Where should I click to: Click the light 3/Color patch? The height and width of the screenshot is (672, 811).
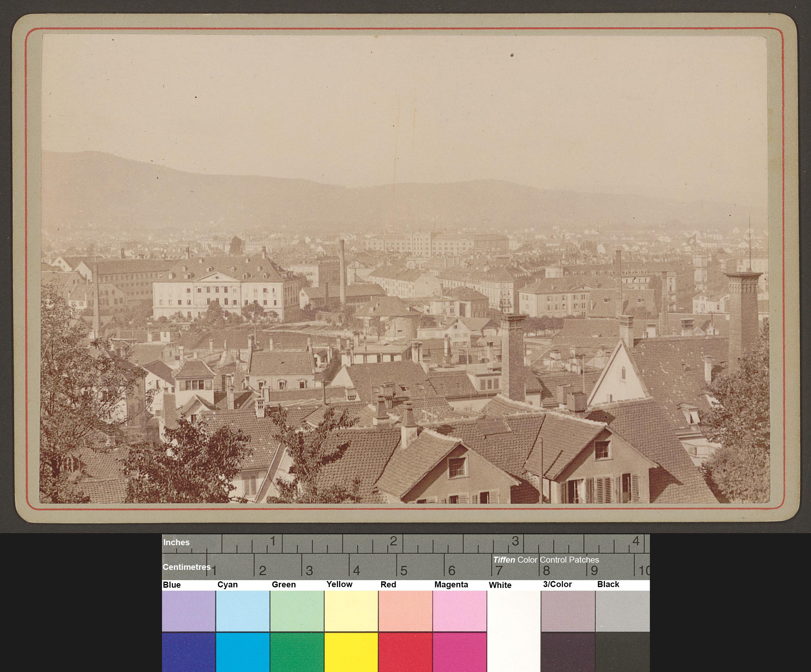click(568, 611)
